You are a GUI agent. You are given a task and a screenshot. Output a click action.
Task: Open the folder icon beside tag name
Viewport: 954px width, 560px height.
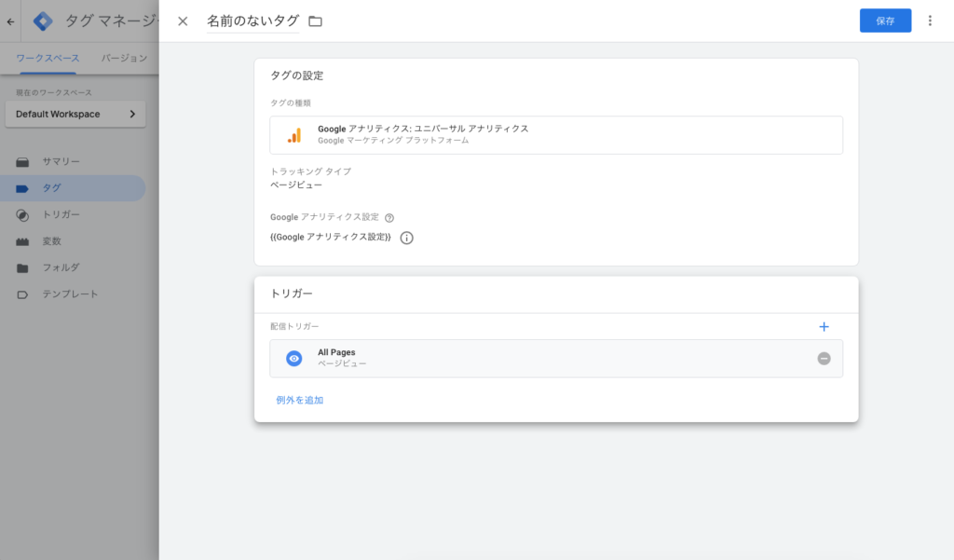[x=315, y=21]
